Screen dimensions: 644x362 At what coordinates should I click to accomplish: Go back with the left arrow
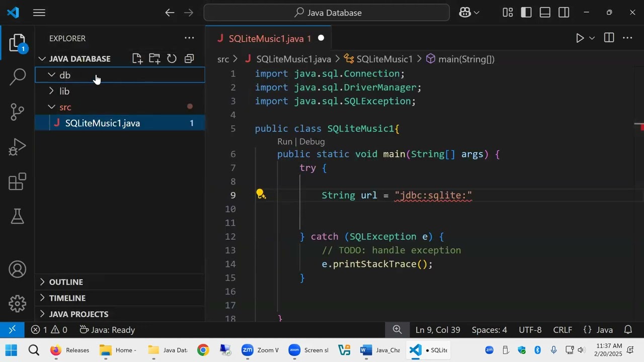170,13
